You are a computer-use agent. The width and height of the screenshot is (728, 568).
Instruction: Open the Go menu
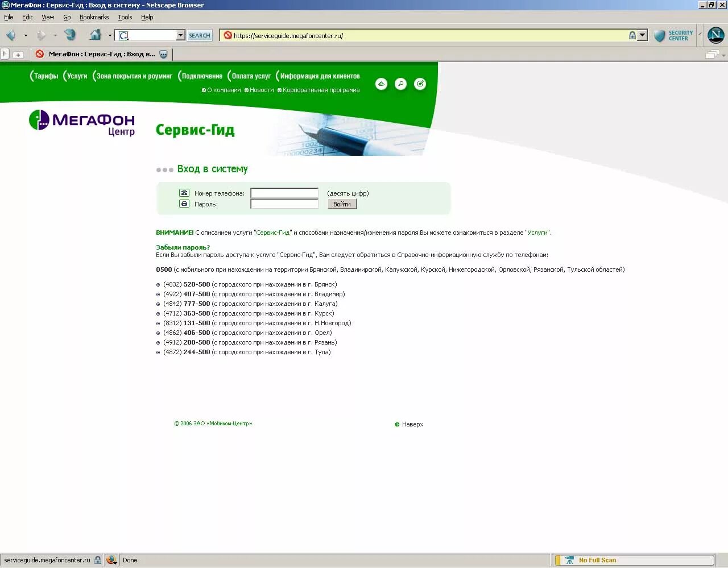pyautogui.click(x=67, y=17)
